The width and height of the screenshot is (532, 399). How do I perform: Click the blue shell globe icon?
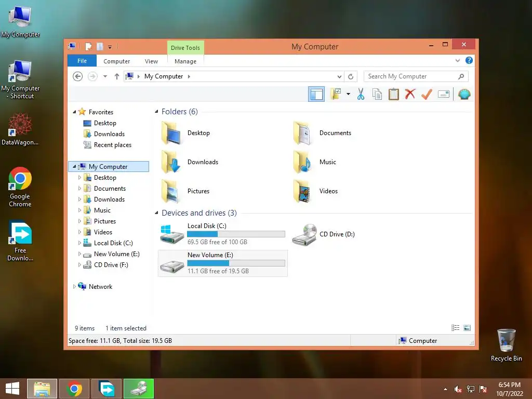(x=464, y=94)
